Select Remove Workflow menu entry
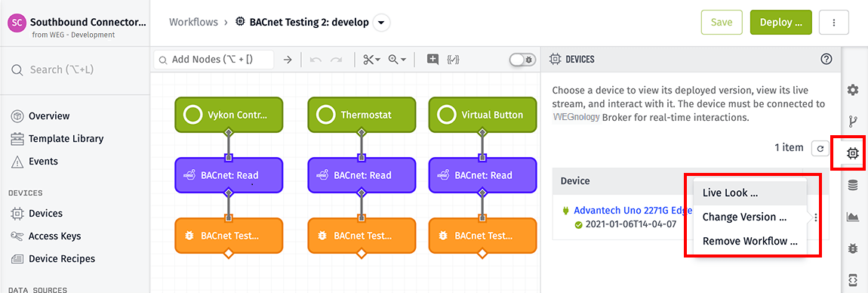Screen dimensions: 868x293 [x=749, y=242]
